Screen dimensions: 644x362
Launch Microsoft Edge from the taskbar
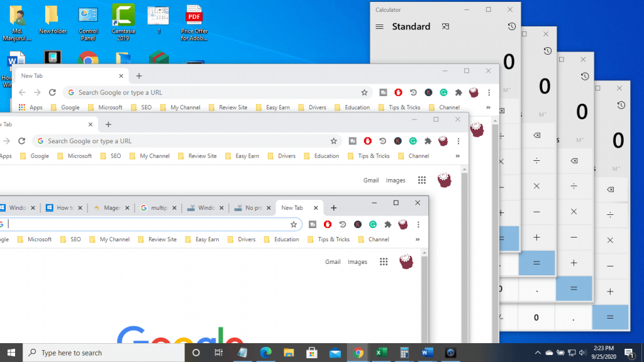pos(266,353)
